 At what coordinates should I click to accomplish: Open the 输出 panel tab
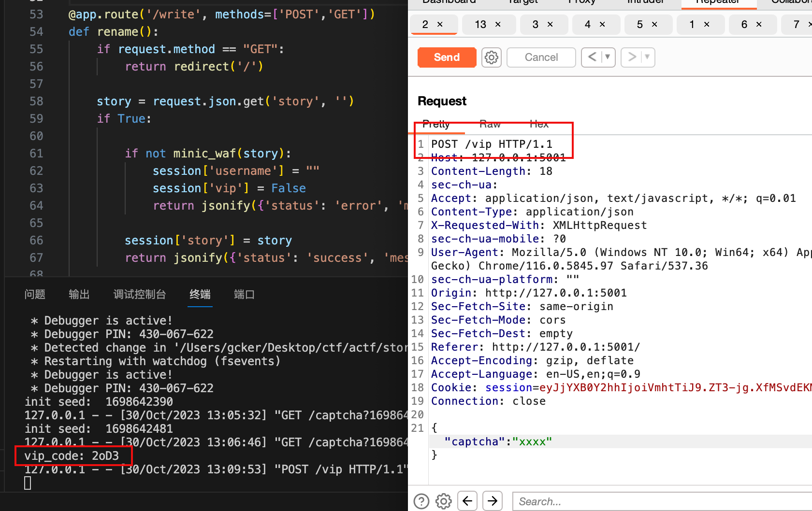(79, 295)
